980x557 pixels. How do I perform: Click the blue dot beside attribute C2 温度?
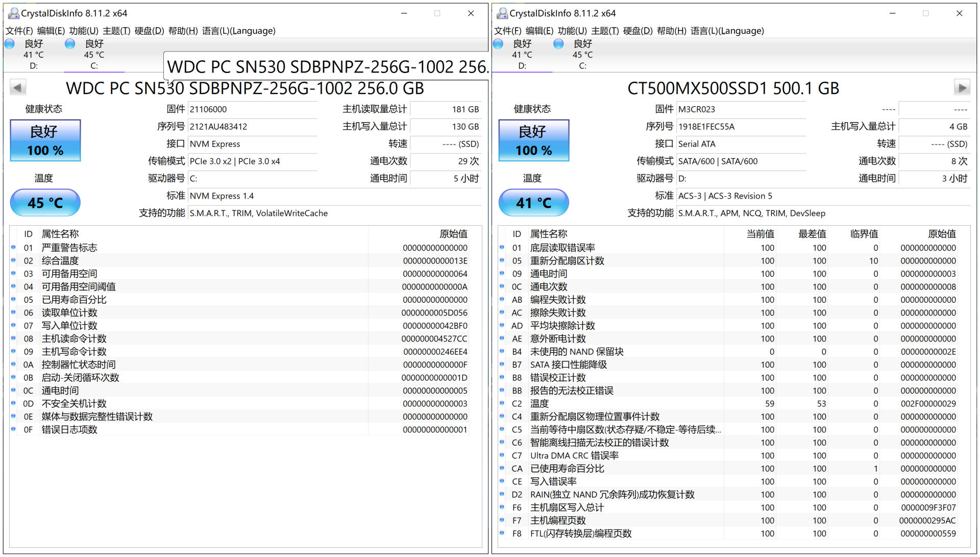(502, 404)
